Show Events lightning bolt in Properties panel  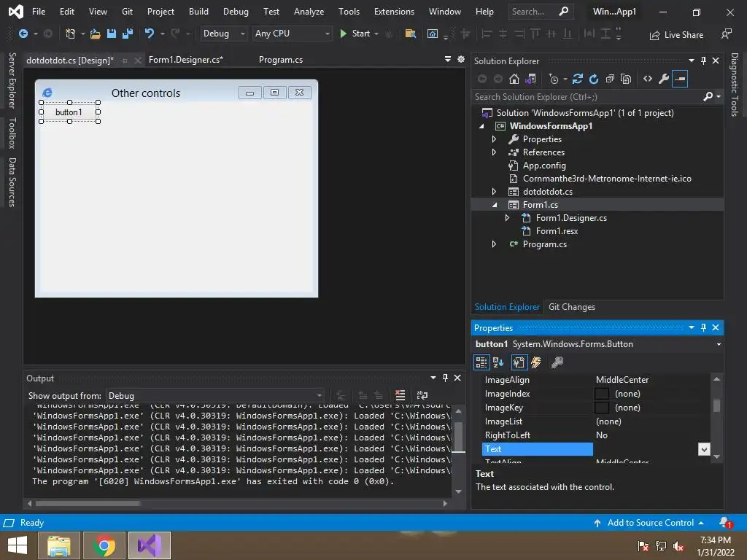click(536, 362)
